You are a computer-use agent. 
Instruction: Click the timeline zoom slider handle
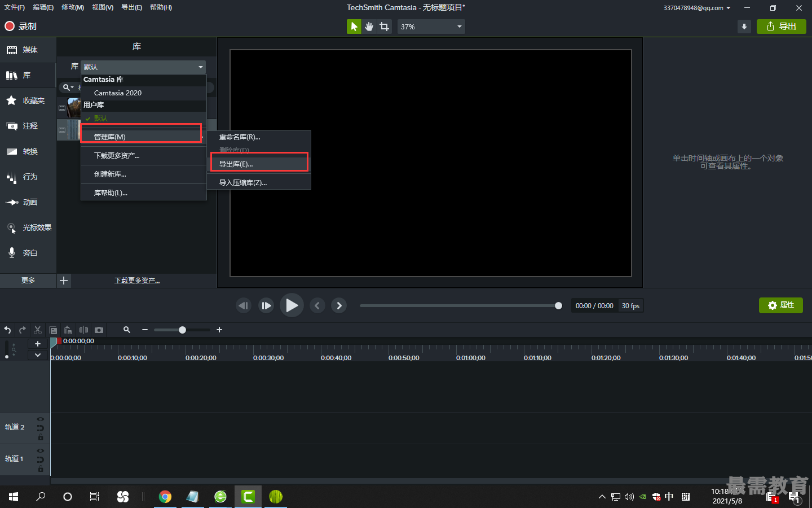[182, 330]
